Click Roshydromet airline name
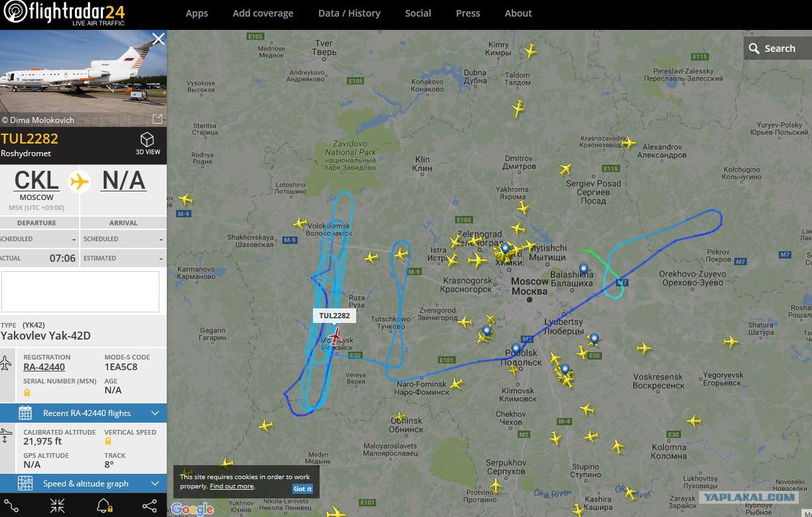812x517 pixels. (26, 154)
